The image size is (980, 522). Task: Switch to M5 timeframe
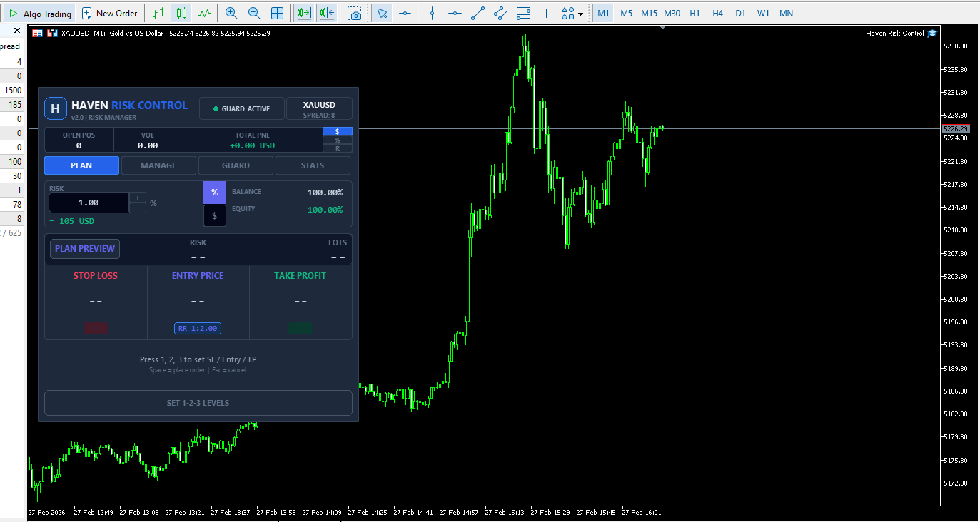point(626,13)
